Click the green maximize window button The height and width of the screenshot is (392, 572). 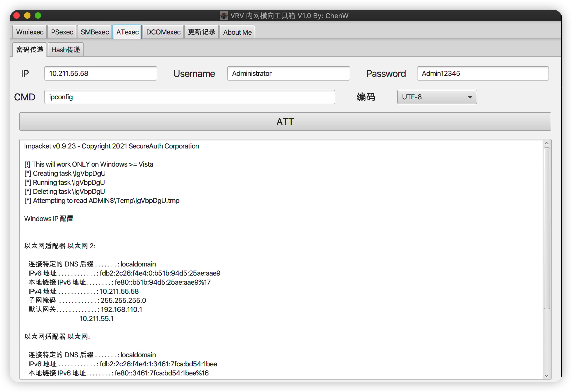38,15
